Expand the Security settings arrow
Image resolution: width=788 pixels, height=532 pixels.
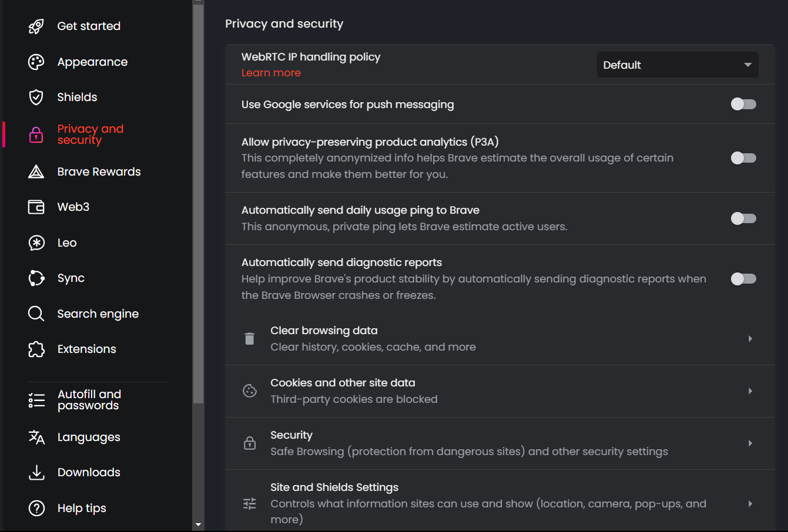pos(750,443)
